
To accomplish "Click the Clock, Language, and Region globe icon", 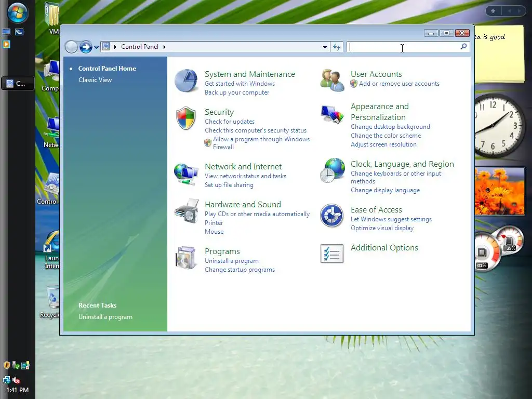I will tap(332, 170).
